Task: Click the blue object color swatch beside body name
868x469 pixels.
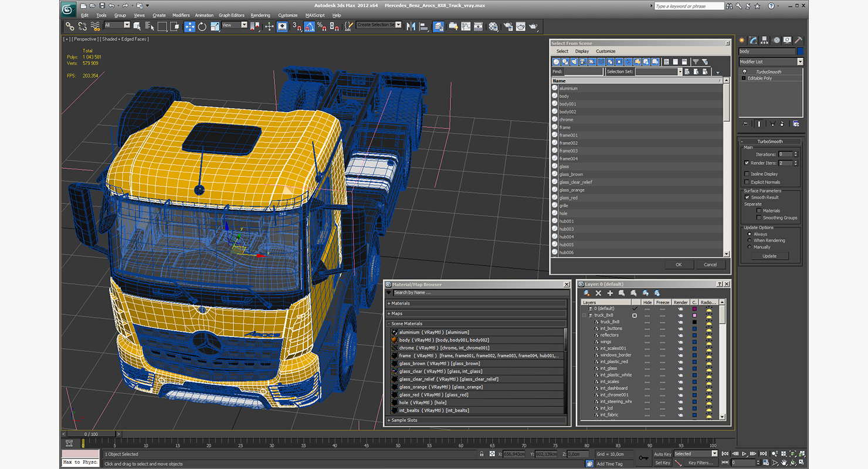Action: (800, 52)
